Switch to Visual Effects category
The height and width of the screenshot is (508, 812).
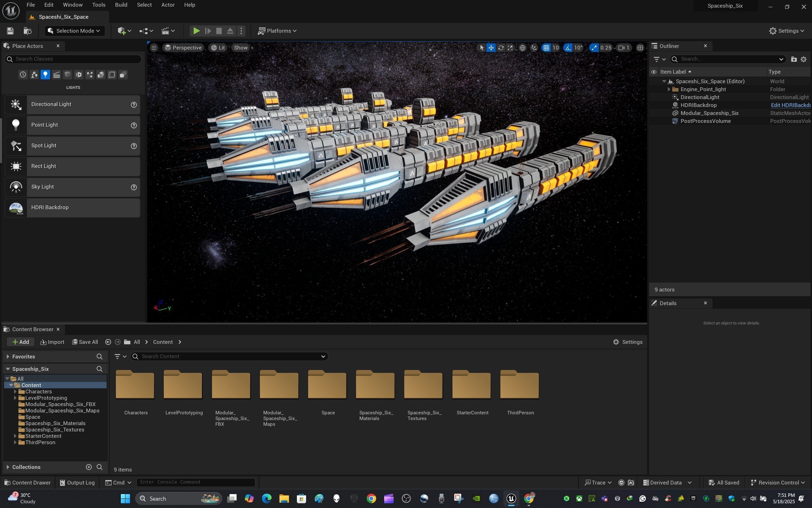tap(89, 75)
